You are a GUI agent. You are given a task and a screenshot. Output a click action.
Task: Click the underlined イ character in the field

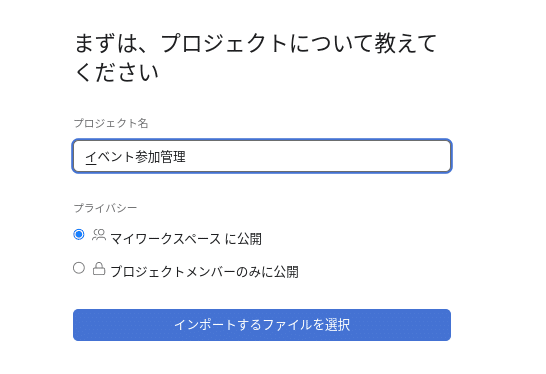(91, 157)
